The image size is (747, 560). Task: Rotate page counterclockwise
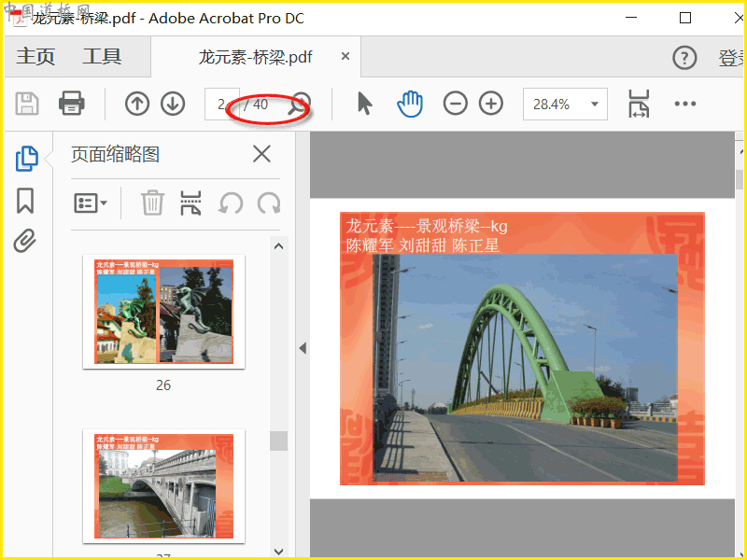231,203
